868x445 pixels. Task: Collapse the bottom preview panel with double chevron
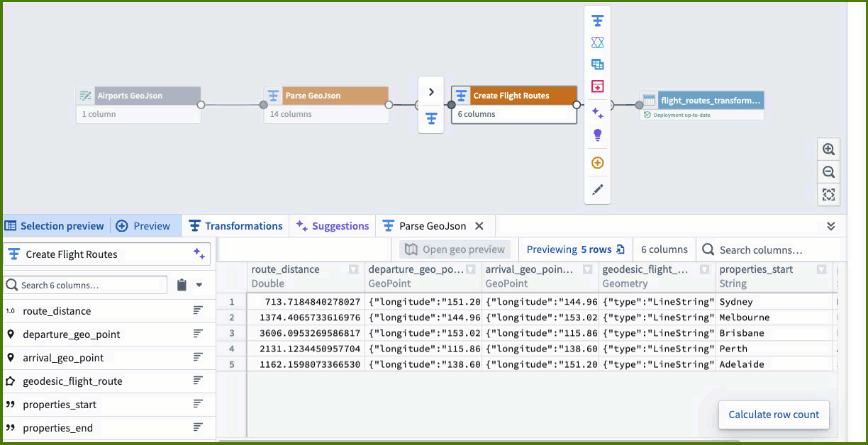click(x=831, y=226)
